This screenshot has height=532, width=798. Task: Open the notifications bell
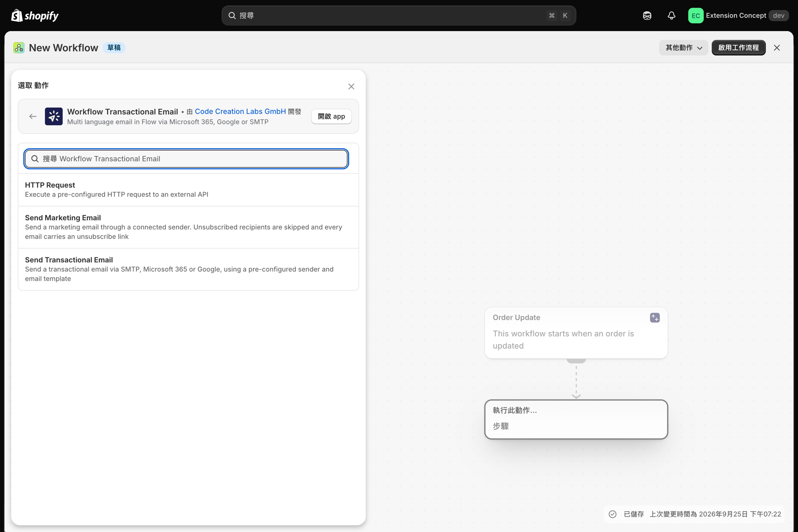[671, 16]
